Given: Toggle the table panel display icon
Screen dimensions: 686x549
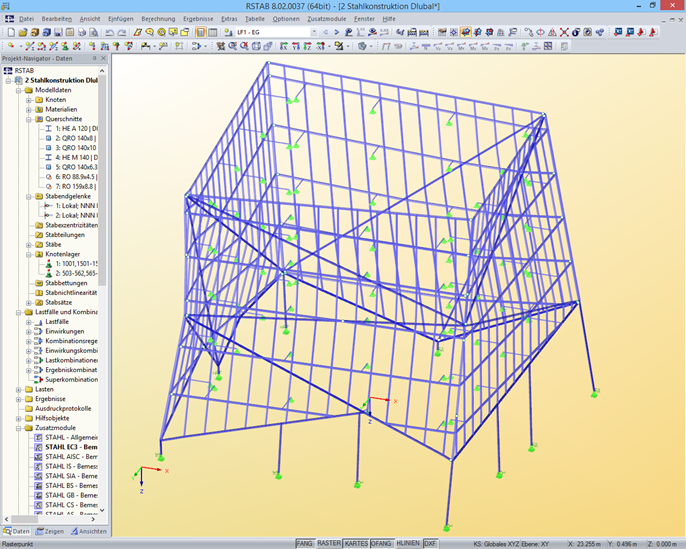Looking at the screenshot, I should (x=213, y=32).
